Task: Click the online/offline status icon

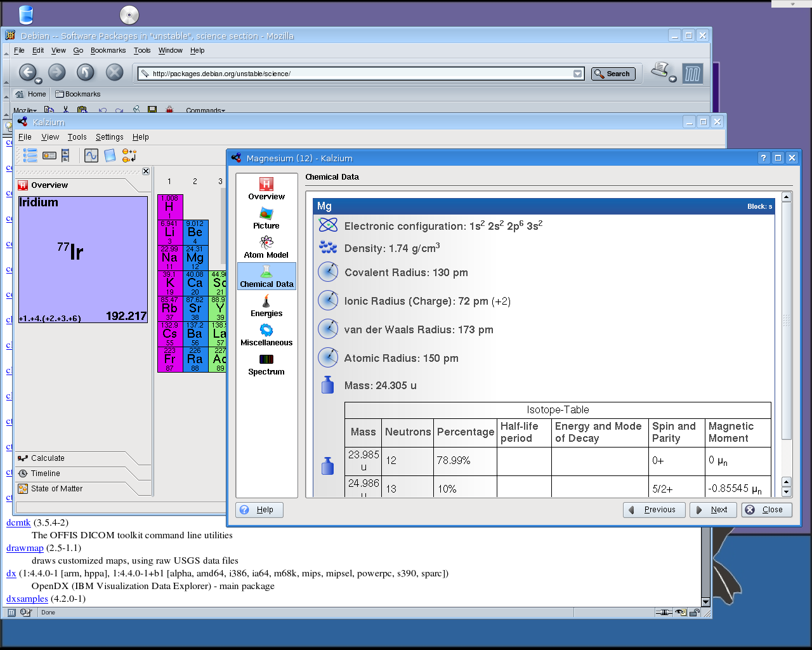Action: coord(664,613)
